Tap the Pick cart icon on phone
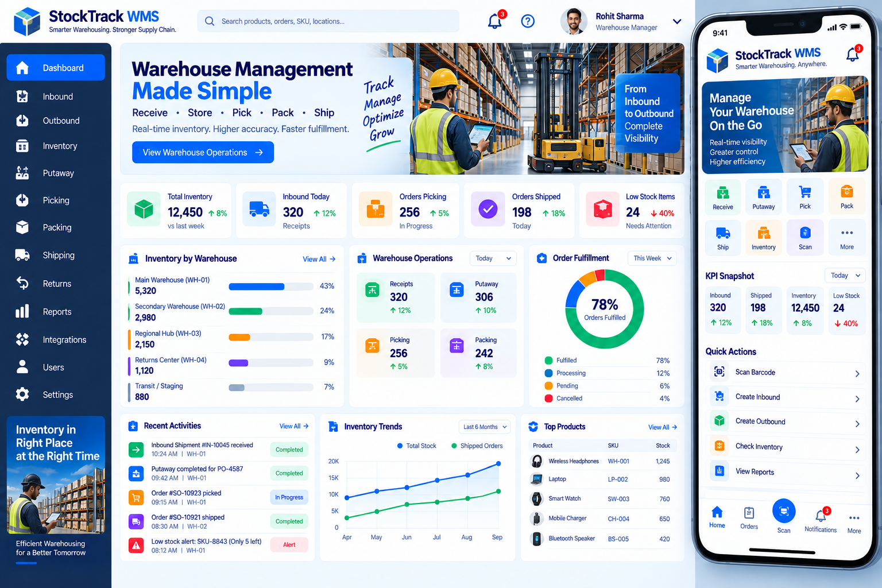The height and width of the screenshot is (588, 882). pos(805,192)
